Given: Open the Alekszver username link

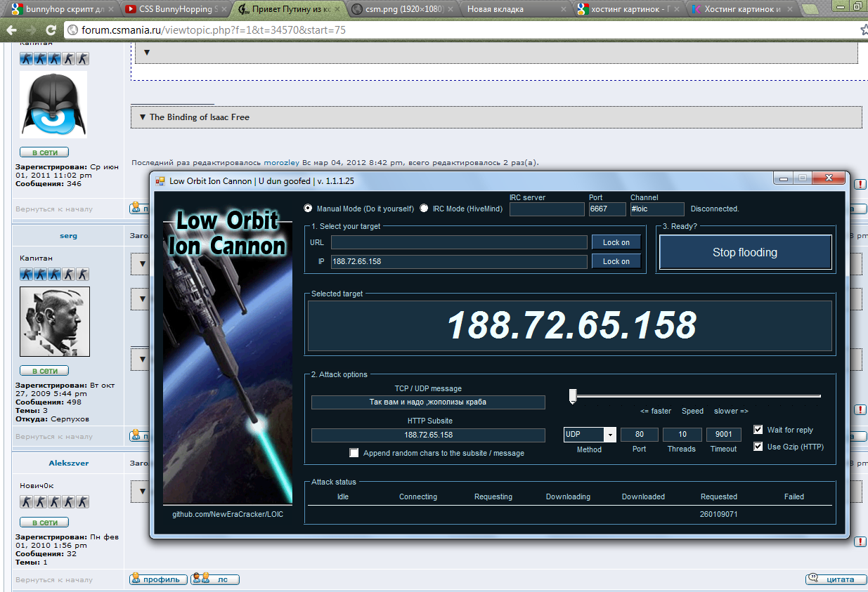Looking at the screenshot, I should click(x=68, y=463).
